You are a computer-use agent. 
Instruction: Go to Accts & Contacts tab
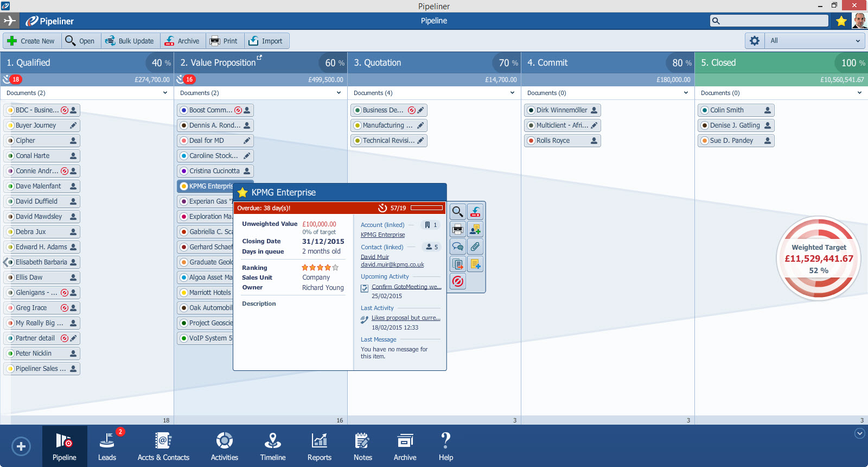163,446
